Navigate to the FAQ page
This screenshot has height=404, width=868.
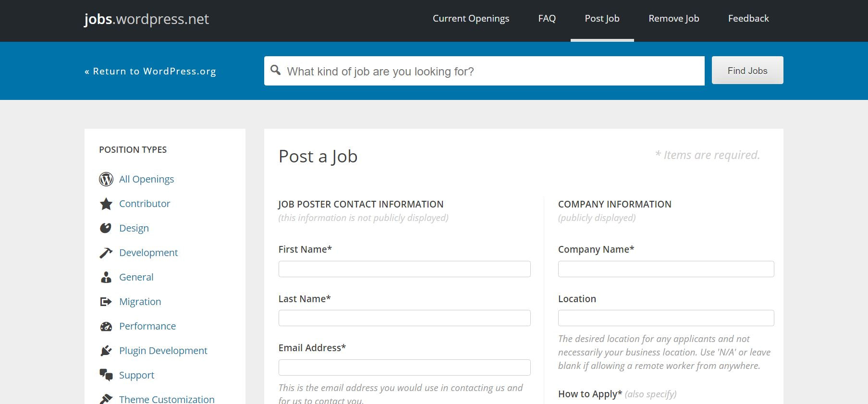coord(546,18)
